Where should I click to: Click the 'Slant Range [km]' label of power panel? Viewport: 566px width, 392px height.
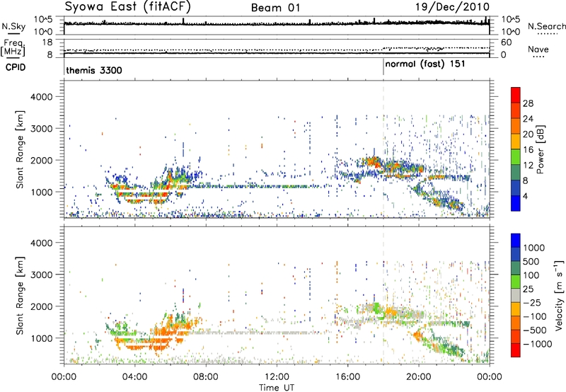tap(20, 149)
